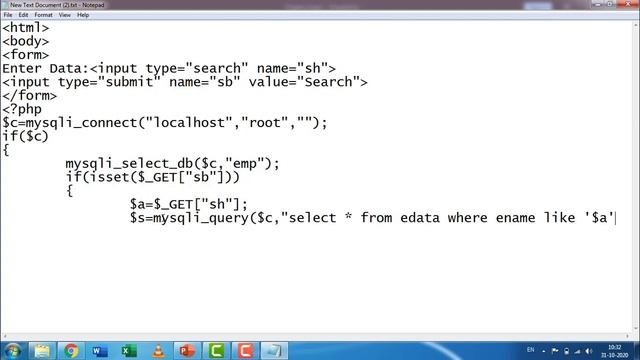640x360 pixels.
Task: Open the View menu
Action: (x=64, y=15)
